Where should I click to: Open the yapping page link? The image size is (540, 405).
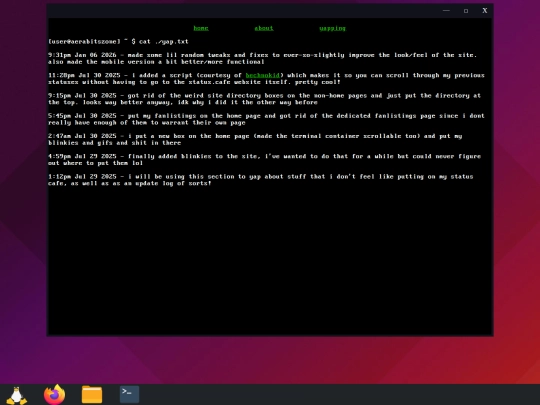332,28
